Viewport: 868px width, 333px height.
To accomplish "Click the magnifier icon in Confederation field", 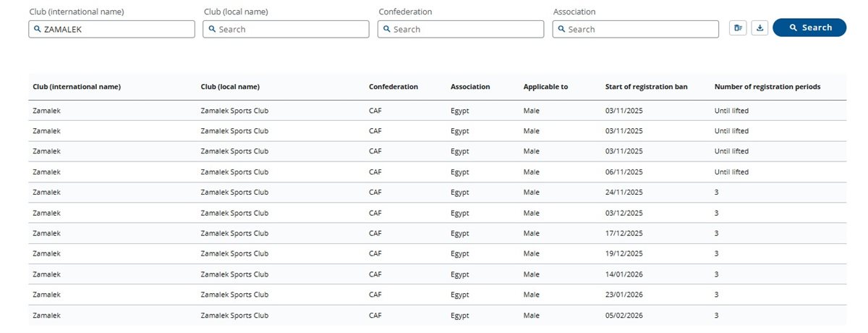I will [x=387, y=29].
